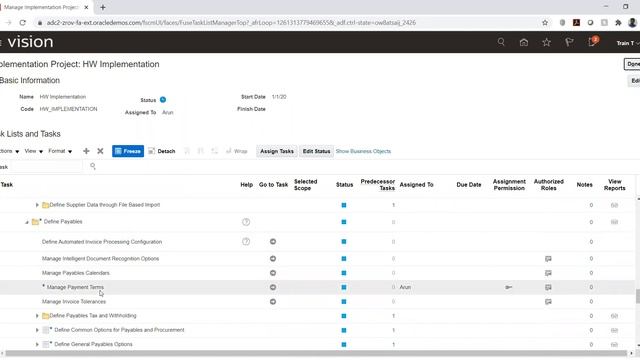Open the Show Business Objects link
The width and height of the screenshot is (640, 360).
[x=363, y=151]
